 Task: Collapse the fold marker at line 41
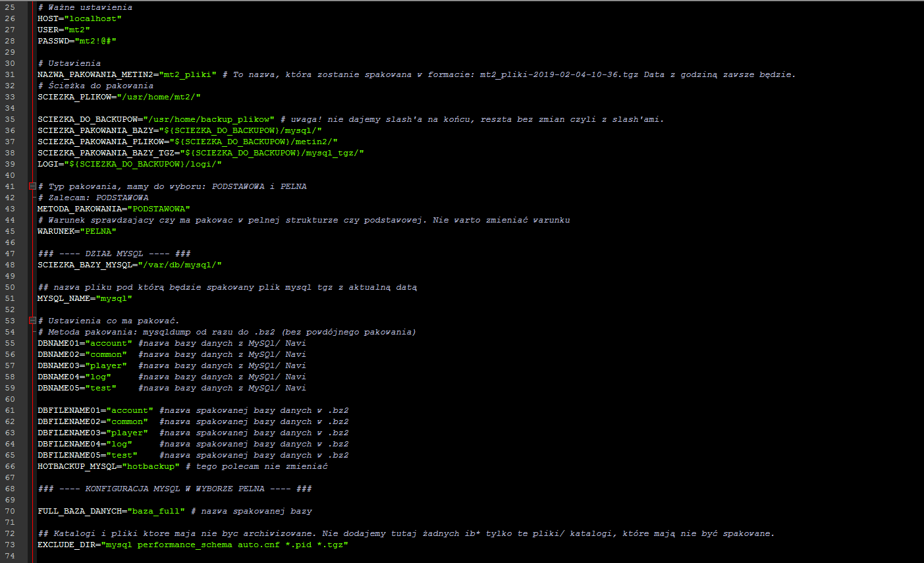[x=32, y=186]
